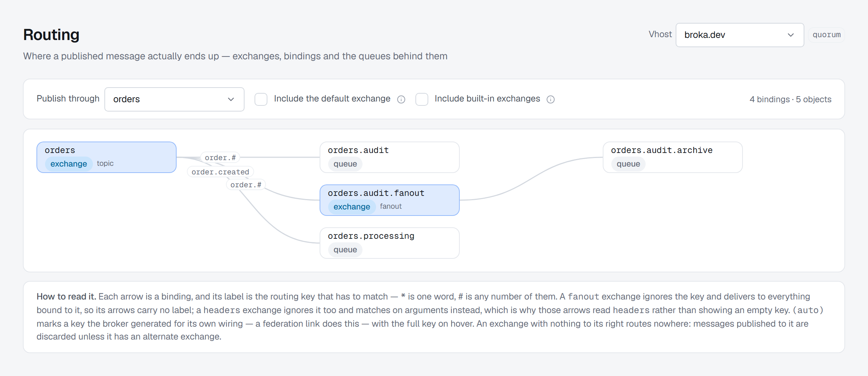This screenshot has width=868, height=376.
Task: Click info icon next to default exchange
Action: click(x=401, y=99)
